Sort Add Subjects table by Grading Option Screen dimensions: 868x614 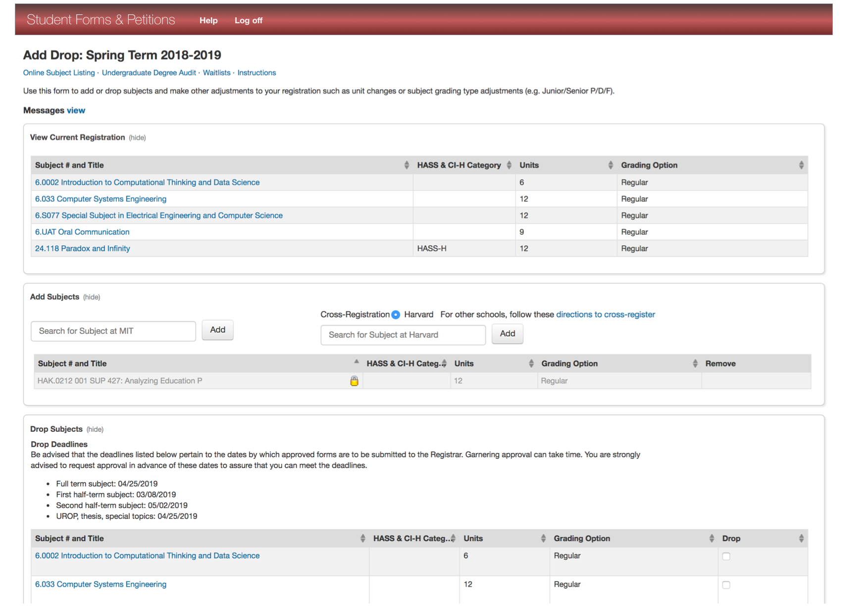pos(695,363)
